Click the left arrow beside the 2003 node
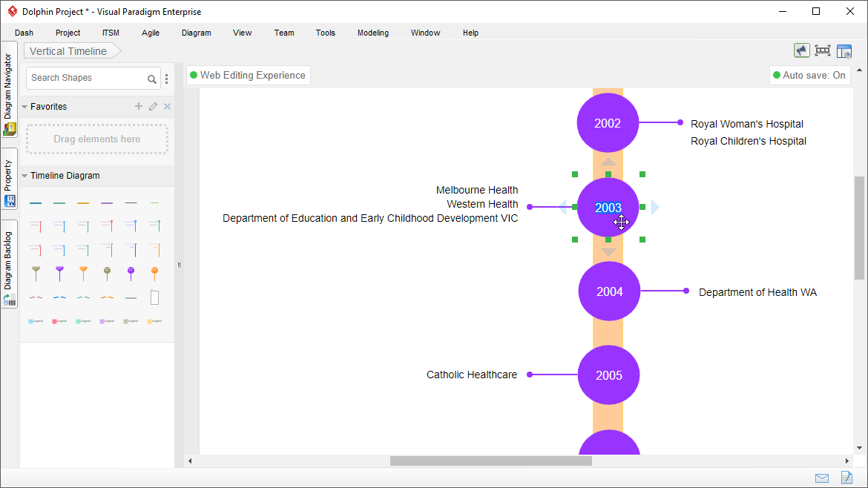Viewport: 868px width, 488px height. tap(562, 207)
